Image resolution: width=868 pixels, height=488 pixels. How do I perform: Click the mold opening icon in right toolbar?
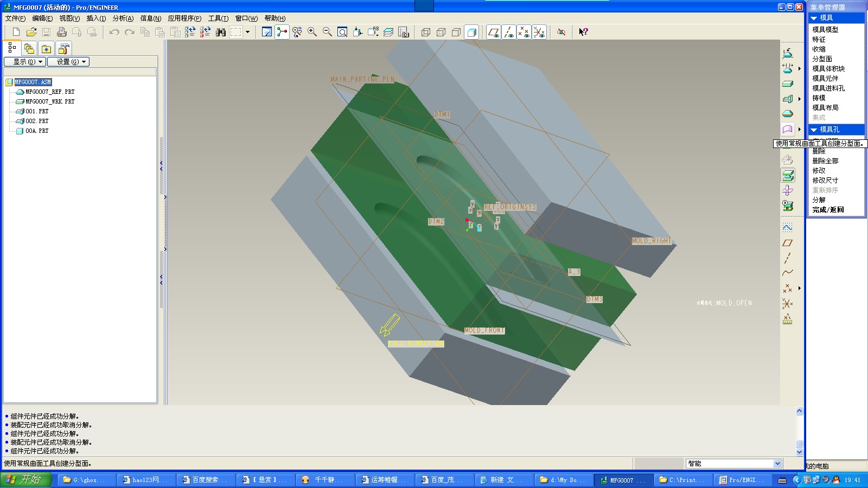tap(787, 175)
